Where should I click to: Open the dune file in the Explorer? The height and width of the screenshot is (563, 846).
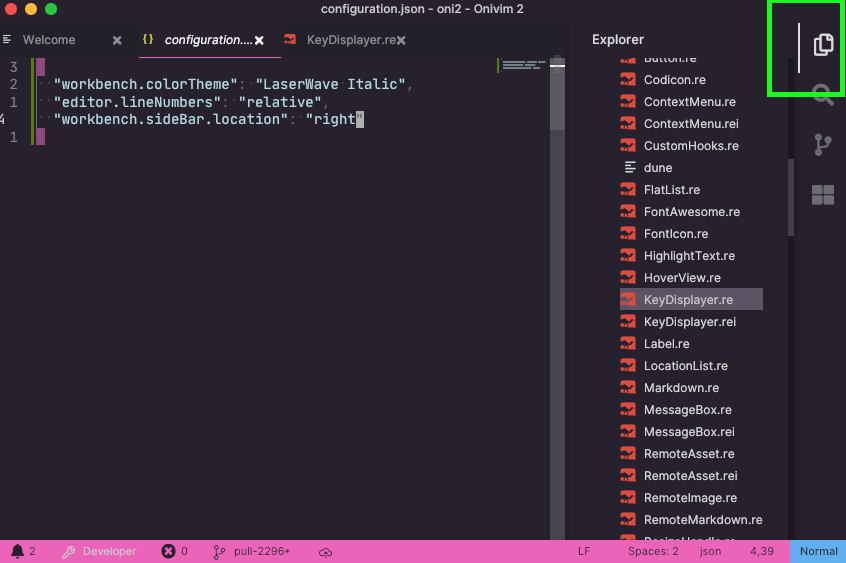click(658, 168)
